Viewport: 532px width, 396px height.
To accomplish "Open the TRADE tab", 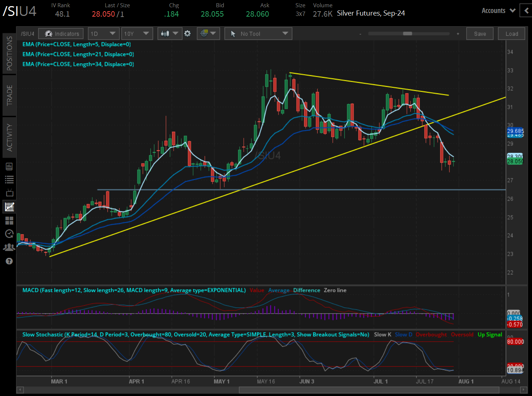I will tap(9, 95).
